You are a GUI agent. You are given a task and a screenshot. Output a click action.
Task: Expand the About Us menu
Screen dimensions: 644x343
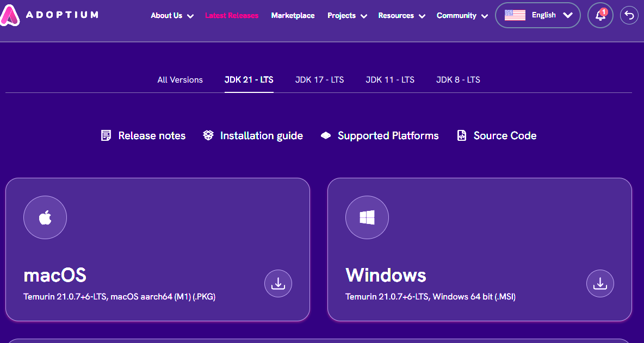coord(172,16)
